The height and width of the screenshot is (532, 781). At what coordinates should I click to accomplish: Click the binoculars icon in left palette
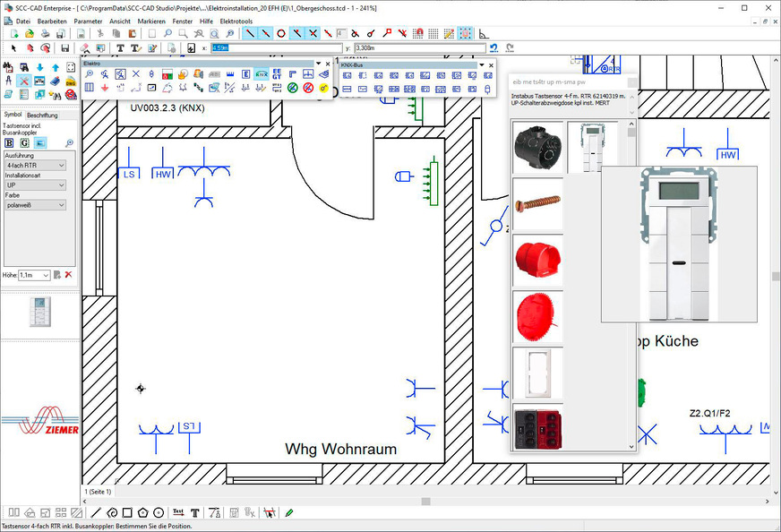pyautogui.click(x=8, y=67)
